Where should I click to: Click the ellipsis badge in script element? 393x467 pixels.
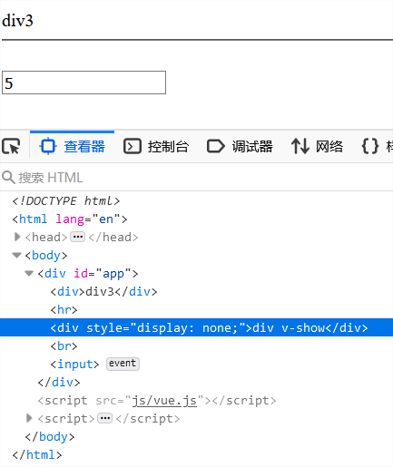(x=105, y=418)
